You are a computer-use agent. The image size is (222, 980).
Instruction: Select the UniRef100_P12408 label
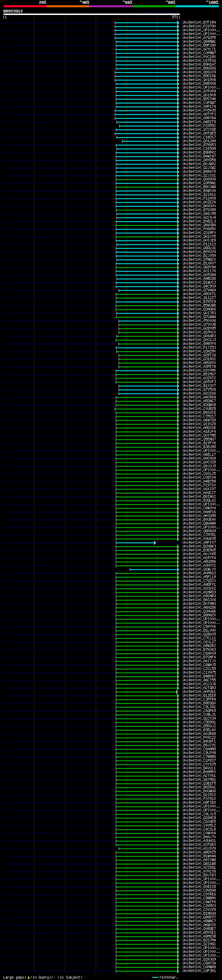[x=199, y=198]
